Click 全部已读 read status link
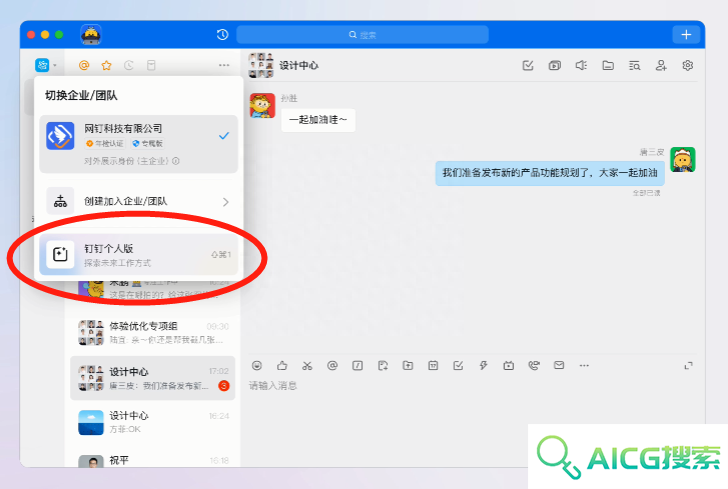Image resolution: width=728 pixels, height=489 pixels. [646, 193]
